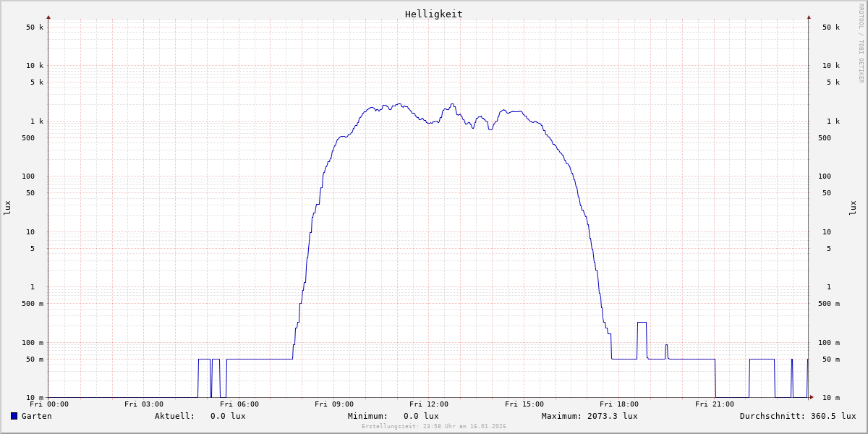Click the Fri 00:00 time axis label
Screen dimensions: 868x434
(x=49, y=404)
